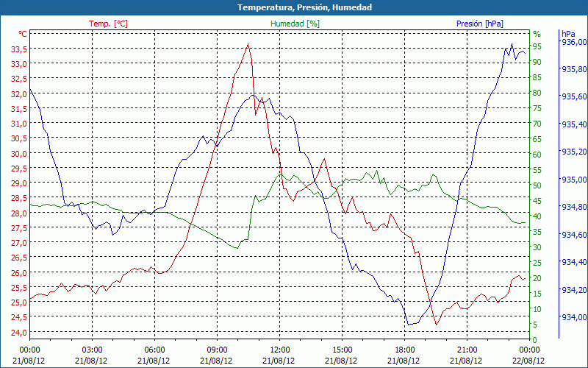Click the '24,0' temperature axis value

click(19, 333)
